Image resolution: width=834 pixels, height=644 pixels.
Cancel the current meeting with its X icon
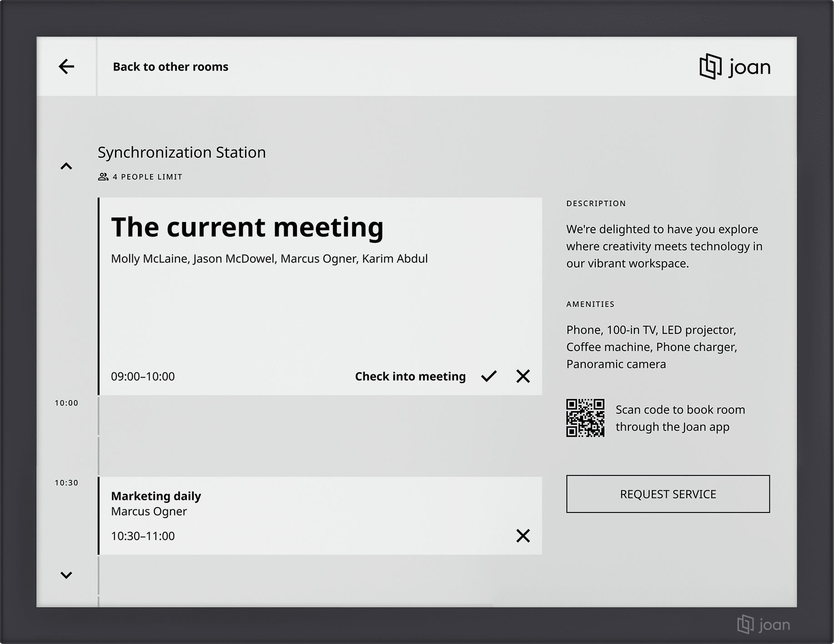pos(523,376)
